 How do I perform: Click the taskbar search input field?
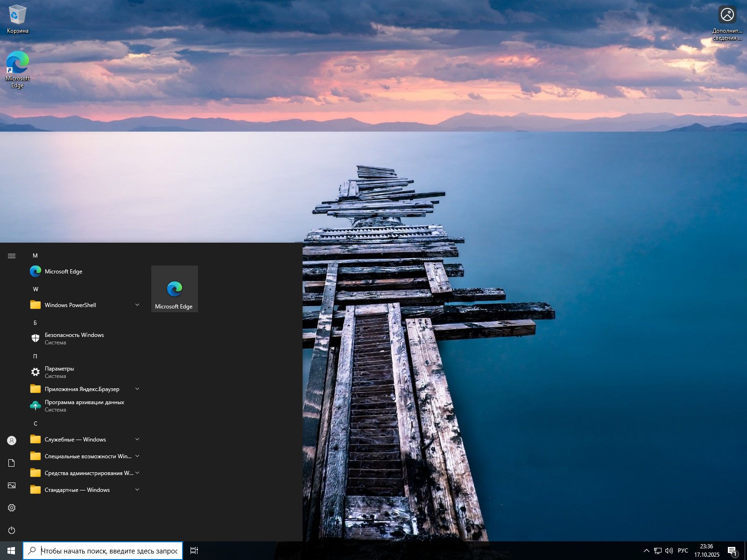[x=109, y=551]
